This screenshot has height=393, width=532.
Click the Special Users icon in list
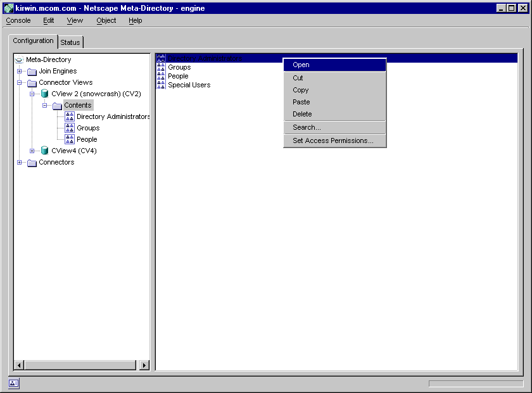pos(161,85)
